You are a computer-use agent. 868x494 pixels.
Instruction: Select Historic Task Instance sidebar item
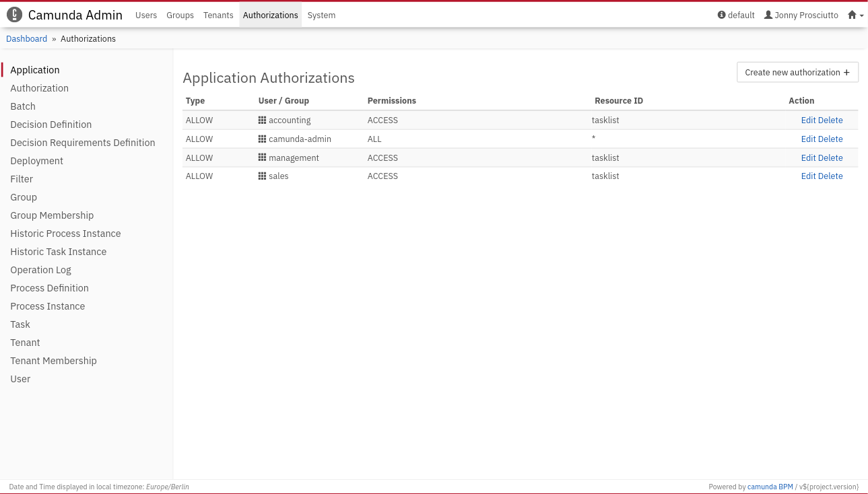coord(59,252)
